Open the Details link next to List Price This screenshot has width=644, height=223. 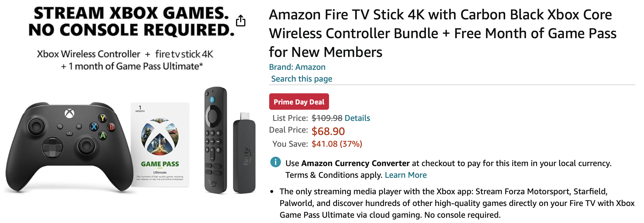[358, 118]
